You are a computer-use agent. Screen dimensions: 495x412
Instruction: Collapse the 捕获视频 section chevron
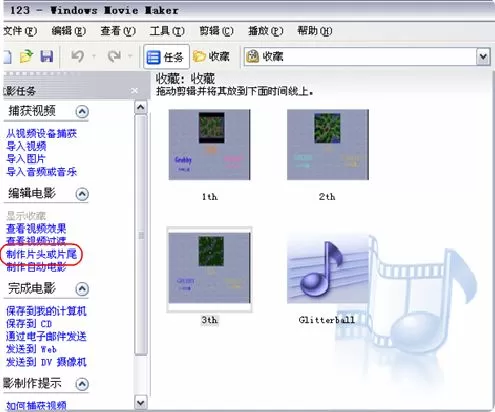tap(82, 111)
